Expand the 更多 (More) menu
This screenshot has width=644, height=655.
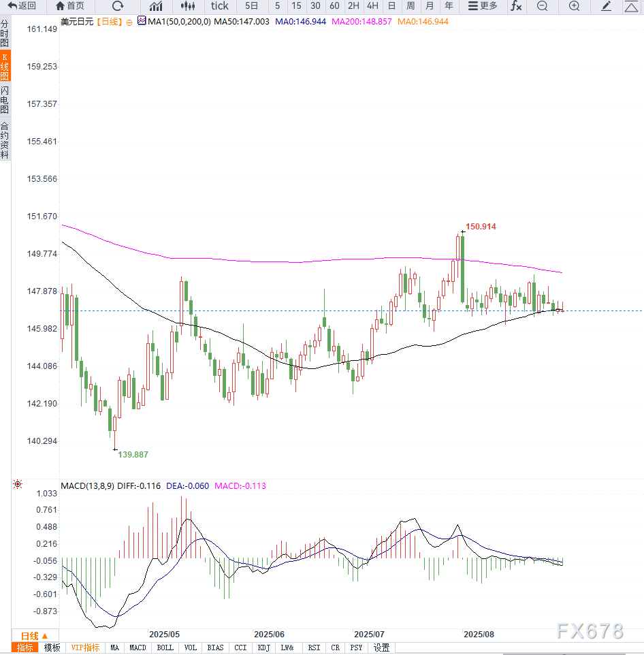(x=483, y=6)
